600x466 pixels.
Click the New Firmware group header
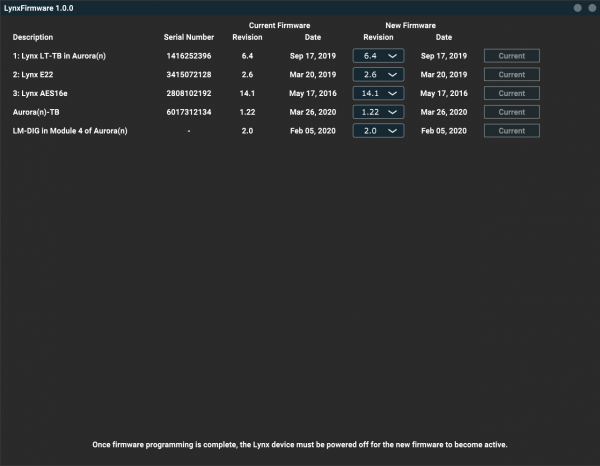(411, 25)
